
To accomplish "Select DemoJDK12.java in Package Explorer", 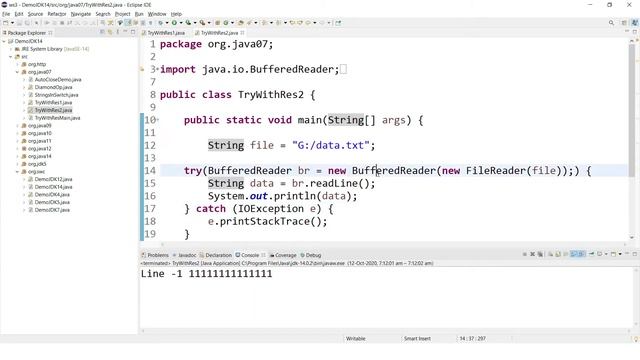I will click(53, 179).
